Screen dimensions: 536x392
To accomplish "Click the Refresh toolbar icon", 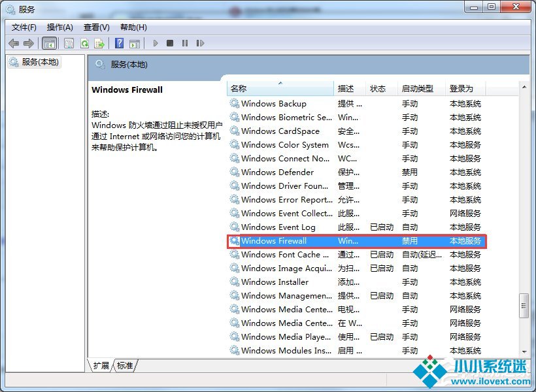I will pos(84,43).
